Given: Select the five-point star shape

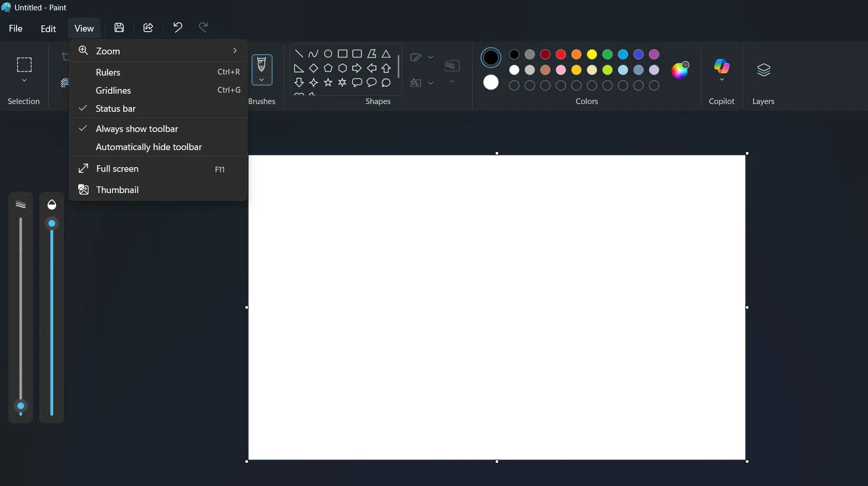Looking at the screenshot, I should 328,82.
